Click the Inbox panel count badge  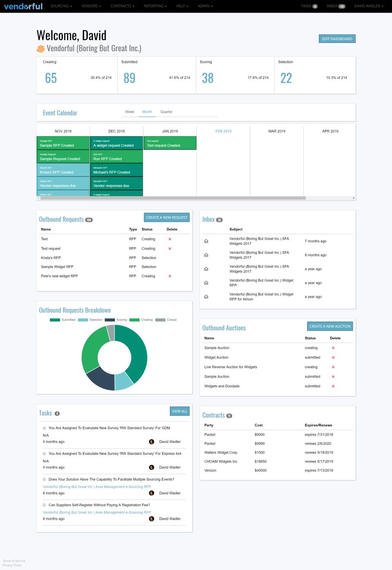[x=219, y=220]
